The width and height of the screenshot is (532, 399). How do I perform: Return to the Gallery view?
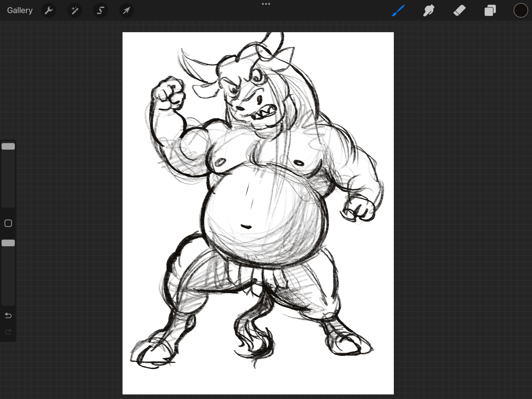20,10
